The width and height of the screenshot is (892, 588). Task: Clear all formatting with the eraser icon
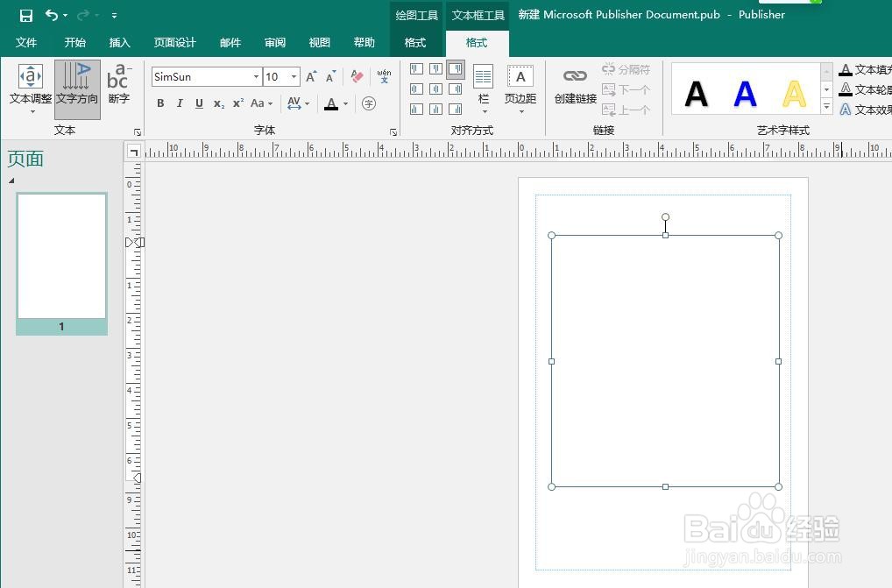(357, 77)
